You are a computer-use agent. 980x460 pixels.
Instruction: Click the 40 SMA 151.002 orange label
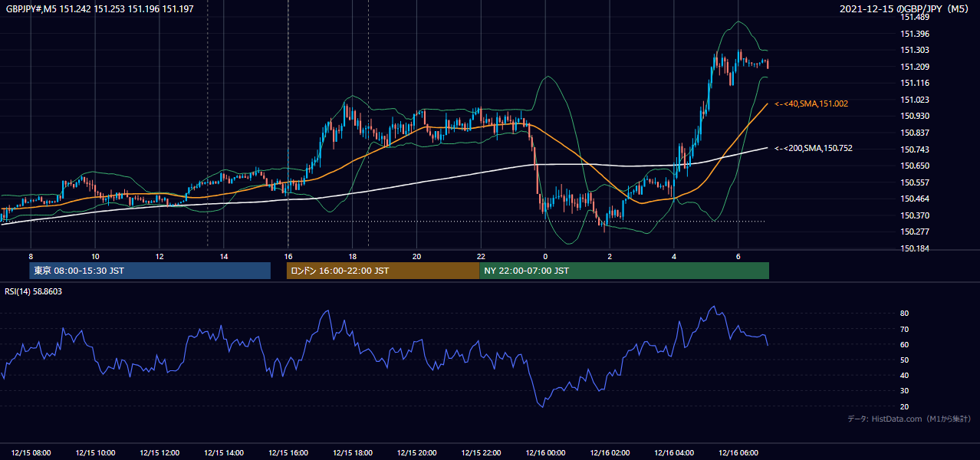point(811,103)
